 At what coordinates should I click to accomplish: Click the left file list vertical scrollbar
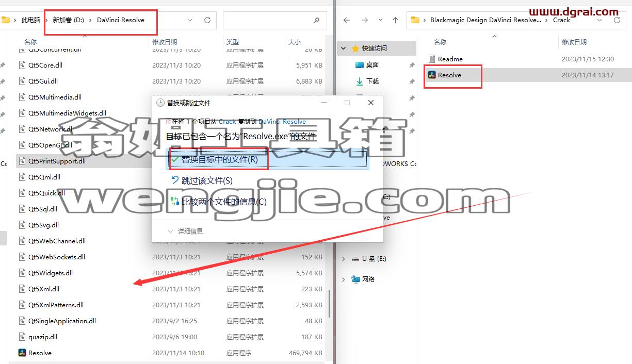coord(329,304)
